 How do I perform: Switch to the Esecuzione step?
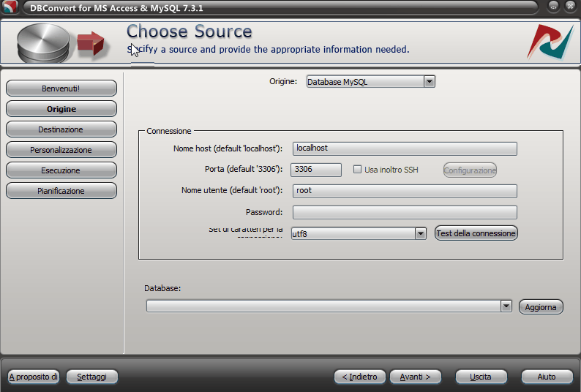tap(61, 170)
